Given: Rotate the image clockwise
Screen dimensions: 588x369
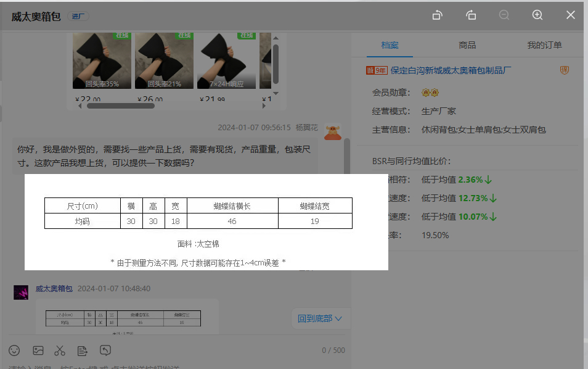Looking at the screenshot, I should [472, 15].
